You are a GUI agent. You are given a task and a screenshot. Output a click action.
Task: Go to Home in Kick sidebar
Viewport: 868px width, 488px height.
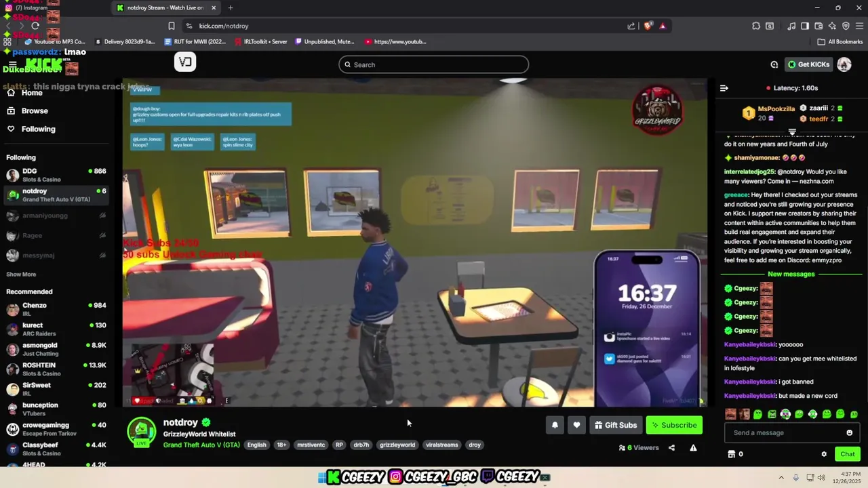click(25, 93)
